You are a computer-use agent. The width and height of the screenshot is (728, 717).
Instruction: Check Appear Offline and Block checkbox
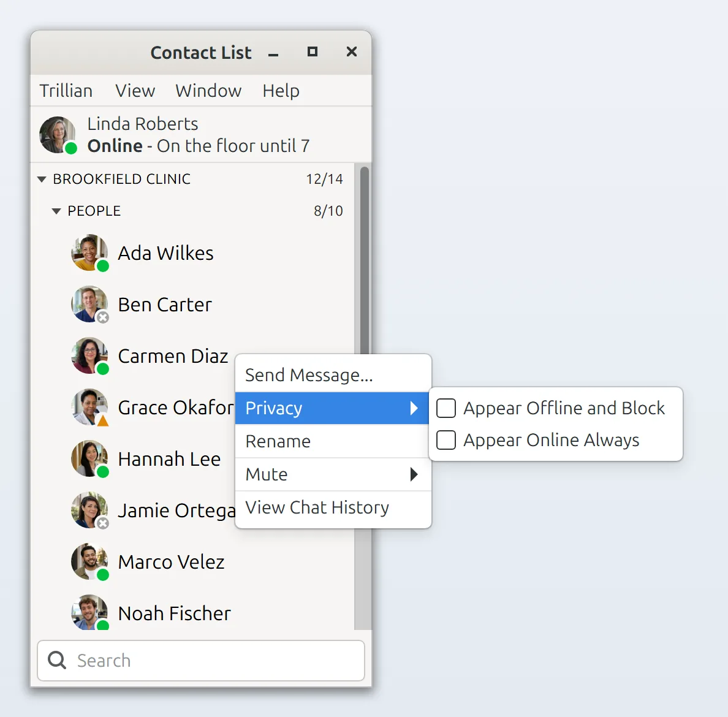446,408
